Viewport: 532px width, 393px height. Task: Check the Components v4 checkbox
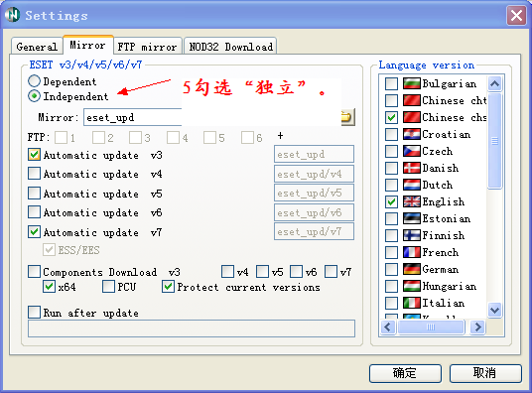point(227,272)
